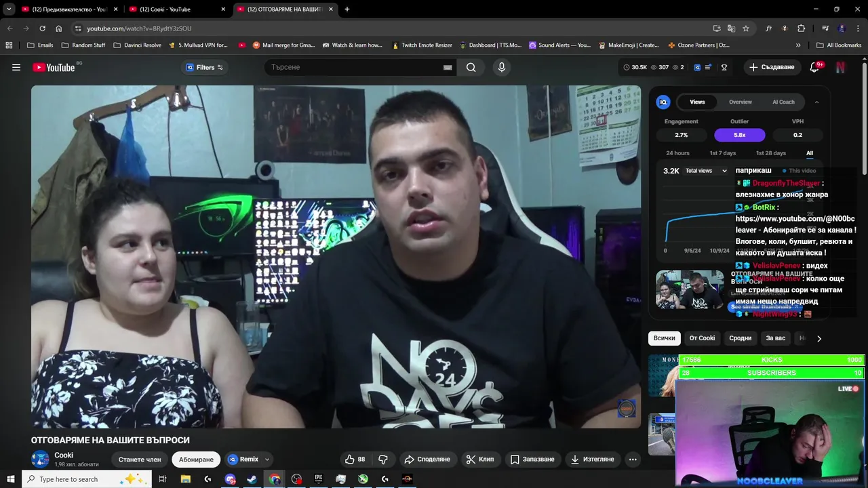Image resolution: width=868 pixels, height=488 pixels.
Task: Open the YouTube hamburger guide menu
Action: click(x=16, y=67)
